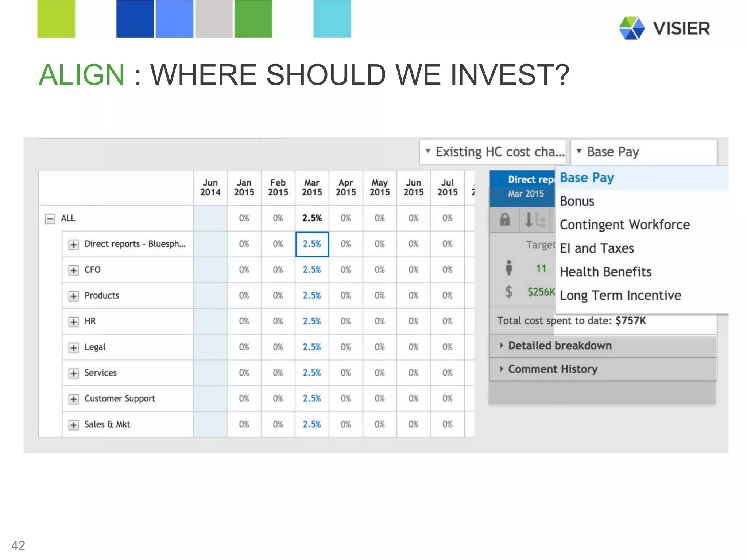
Task: Open the Existing HC cost cha... dropdown
Action: click(493, 152)
